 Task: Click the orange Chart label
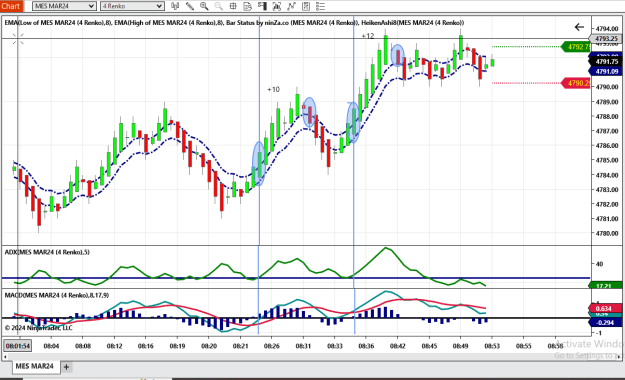pyautogui.click(x=11, y=6)
